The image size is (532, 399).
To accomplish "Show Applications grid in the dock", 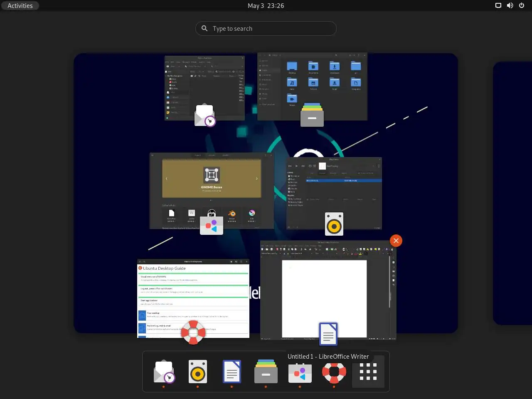I will coord(368,372).
